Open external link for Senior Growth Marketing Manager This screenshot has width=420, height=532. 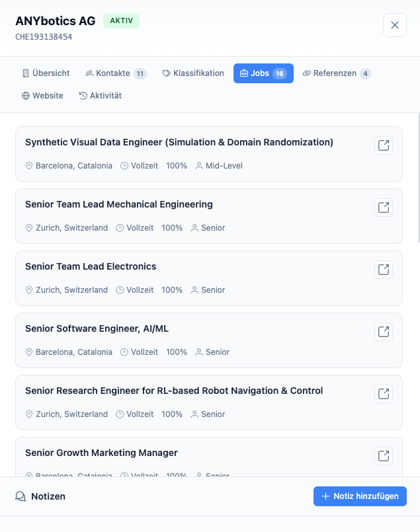pyautogui.click(x=384, y=456)
